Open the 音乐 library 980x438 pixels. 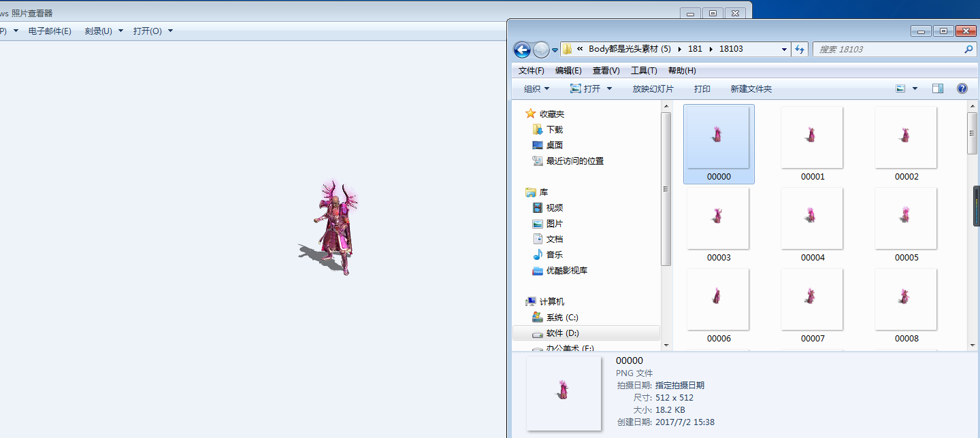(548, 255)
